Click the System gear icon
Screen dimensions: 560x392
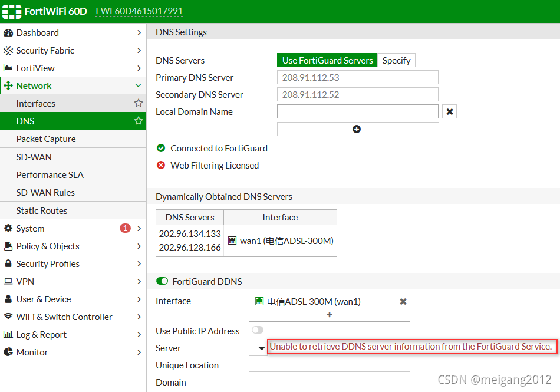[x=8, y=228]
